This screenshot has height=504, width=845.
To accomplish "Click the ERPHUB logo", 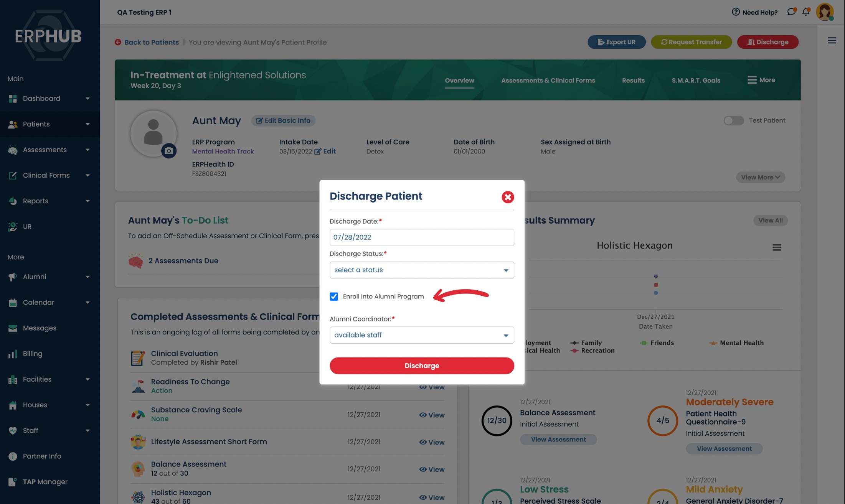I will click(x=48, y=36).
